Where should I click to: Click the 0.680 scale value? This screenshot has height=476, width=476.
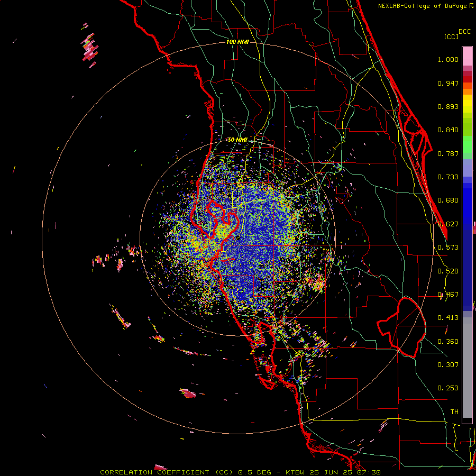448,200
